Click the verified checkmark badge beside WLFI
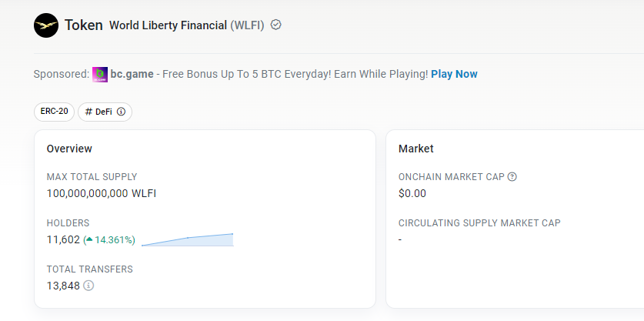The width and height of the screenshot is (644, 321). [x=276, y=25]
